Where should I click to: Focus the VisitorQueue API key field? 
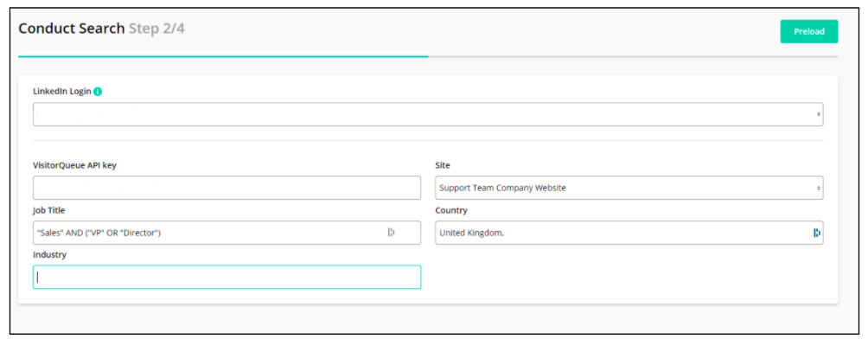(227, 188)
